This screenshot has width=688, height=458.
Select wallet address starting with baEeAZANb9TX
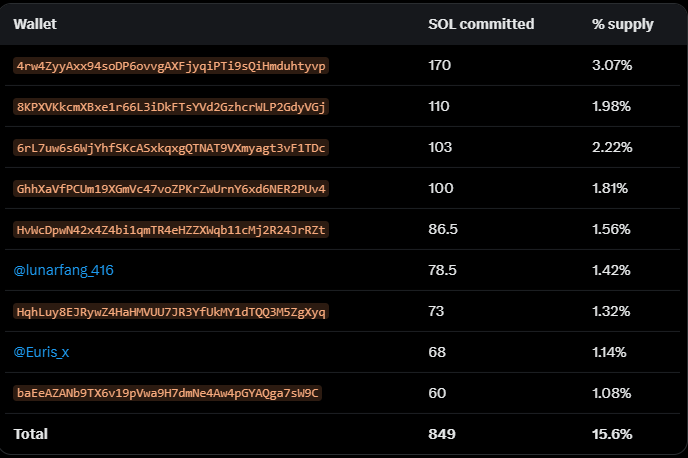pyautogui.click(x=168, y=393)
